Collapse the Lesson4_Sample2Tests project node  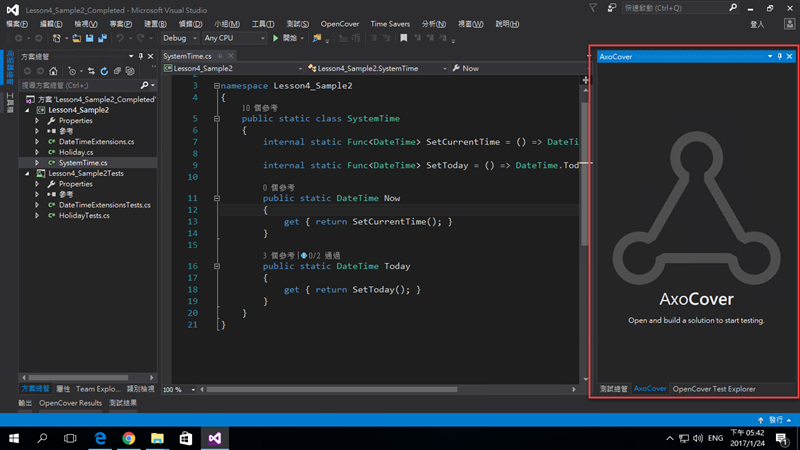click(x=28, y=173)
